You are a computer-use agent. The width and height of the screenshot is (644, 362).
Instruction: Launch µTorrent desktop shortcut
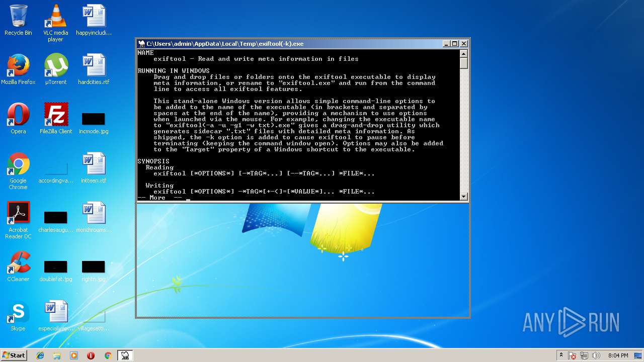coord(55,69)
